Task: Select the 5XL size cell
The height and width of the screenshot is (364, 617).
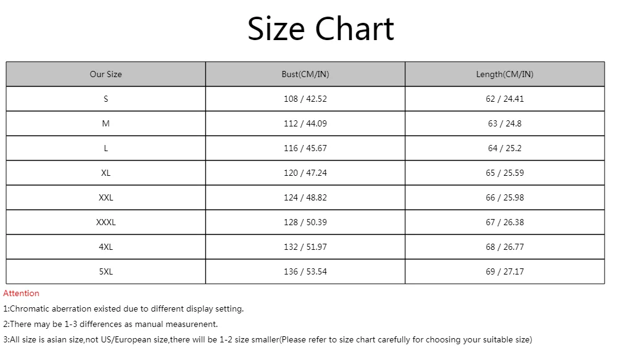Action: (106, 271)
